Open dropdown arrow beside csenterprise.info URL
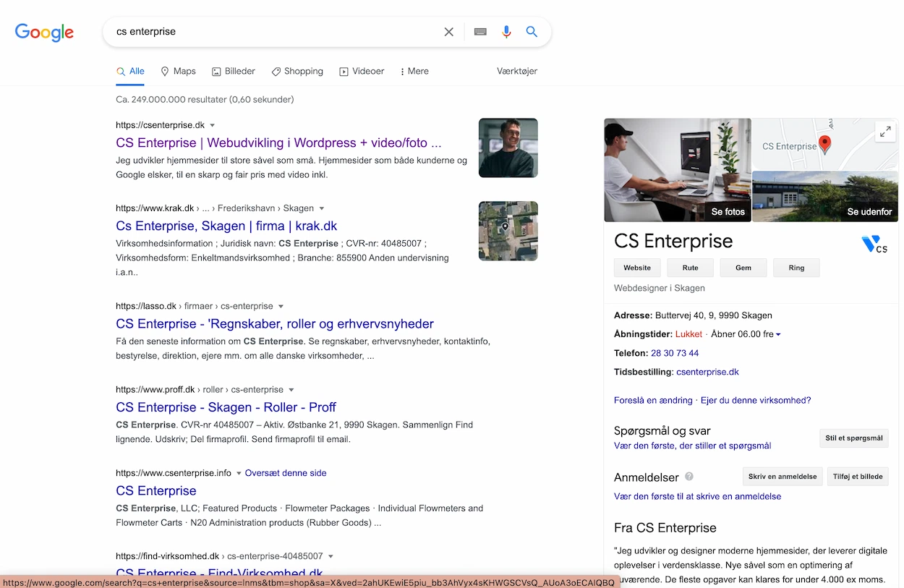Image resolution: width=904 pixels, height=588 pixels. [x=239, y=473]
